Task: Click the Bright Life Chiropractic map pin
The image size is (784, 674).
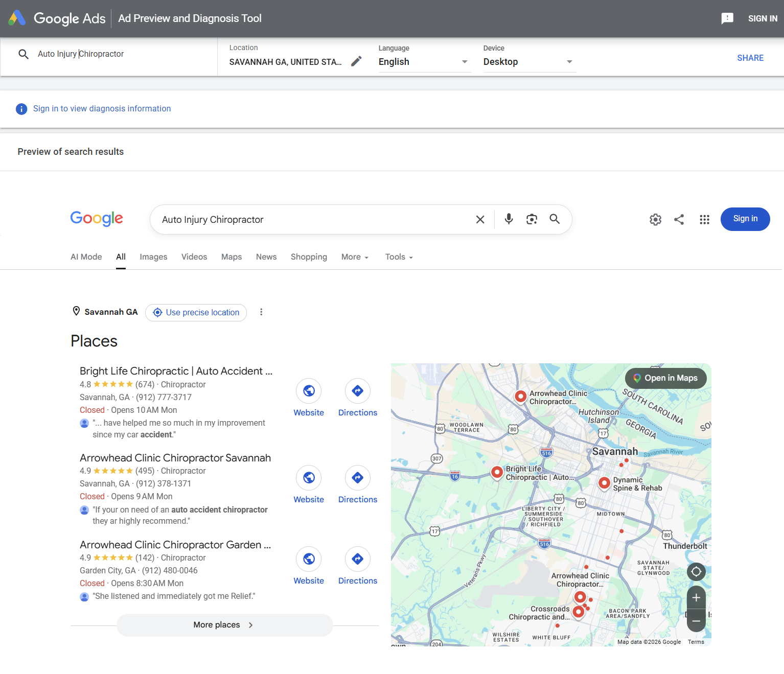Action: pos(497,473)
